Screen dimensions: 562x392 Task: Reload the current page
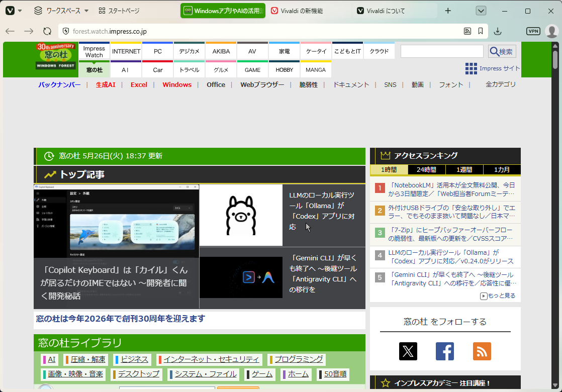pos(47,31)
